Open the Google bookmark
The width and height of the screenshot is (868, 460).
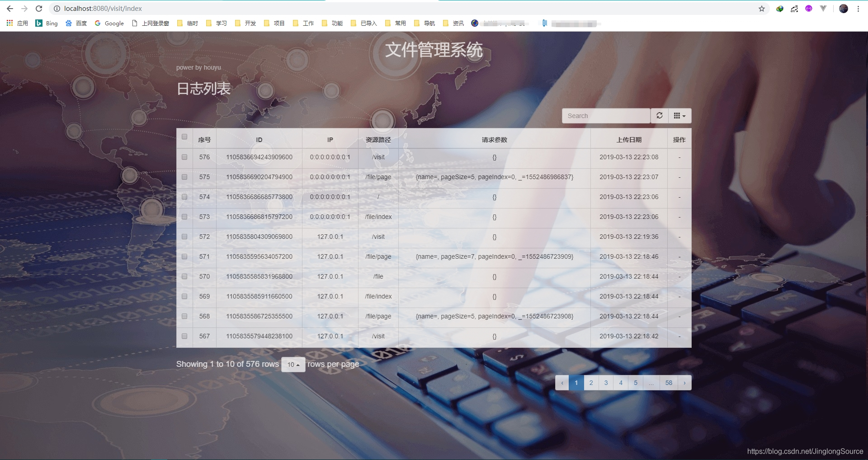[109, 23]
